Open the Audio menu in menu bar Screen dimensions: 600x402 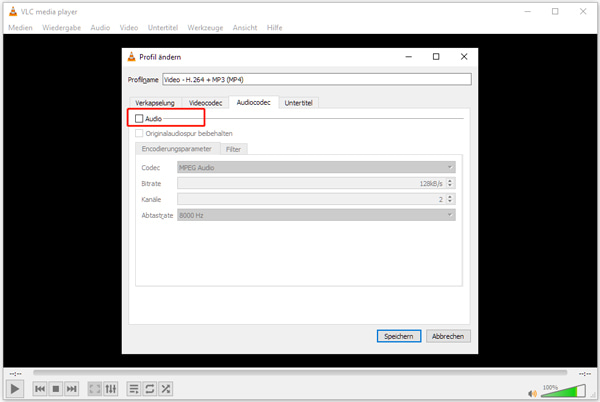tap(100, 28)
